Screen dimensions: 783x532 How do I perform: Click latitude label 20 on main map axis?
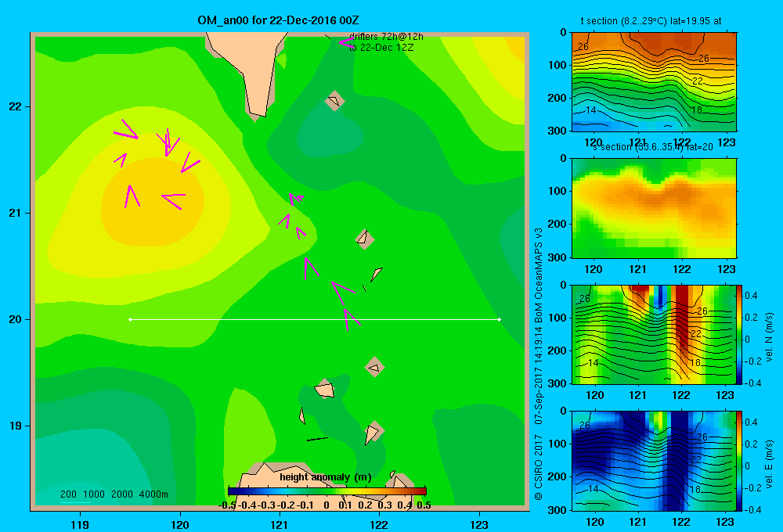click(16, 319)
